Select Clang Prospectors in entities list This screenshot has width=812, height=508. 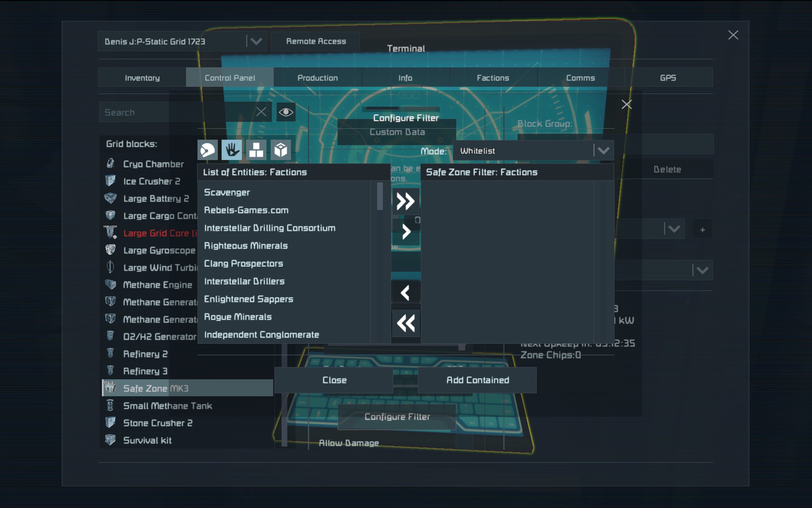[x=244, y=263]
